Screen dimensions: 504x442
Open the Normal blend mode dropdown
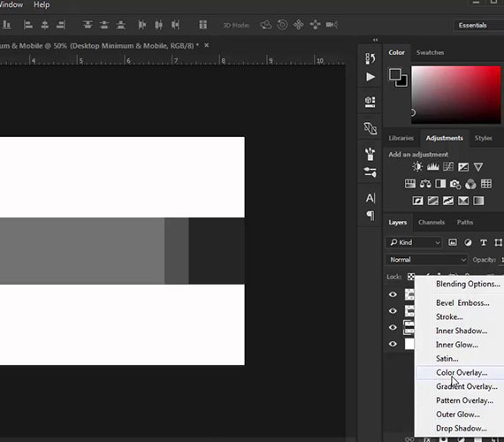click(427, 259)
